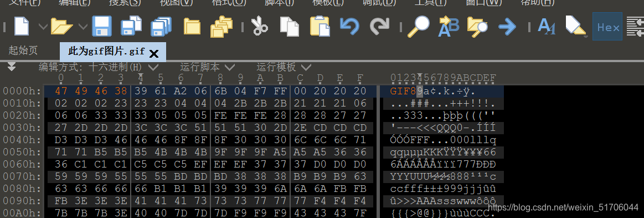Screen dimensions: 644x218
Task: Click the orange byte 47 in row 0000h
Action: coord(61,91)
